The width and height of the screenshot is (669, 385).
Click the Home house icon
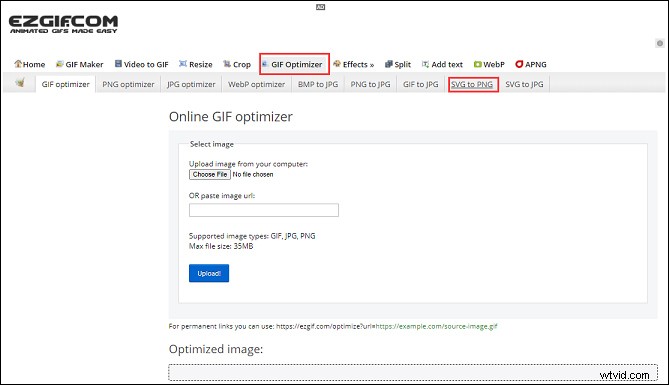(18, 64)
